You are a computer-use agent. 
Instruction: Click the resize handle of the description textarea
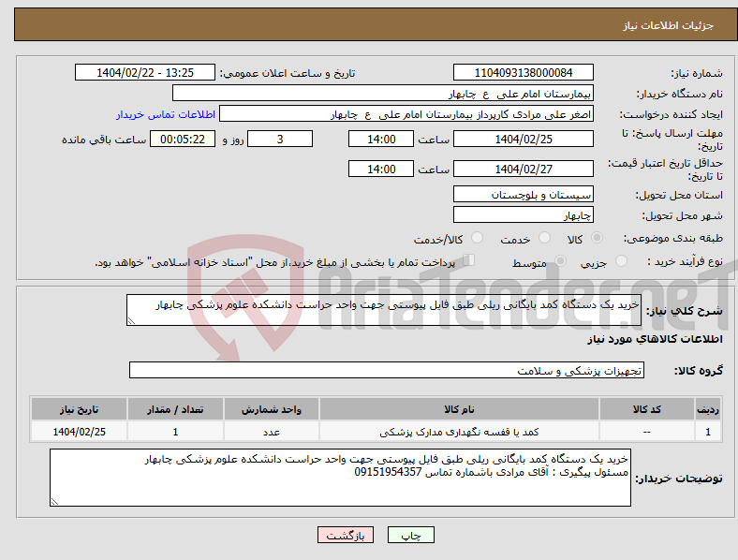[x=131, y=321]
